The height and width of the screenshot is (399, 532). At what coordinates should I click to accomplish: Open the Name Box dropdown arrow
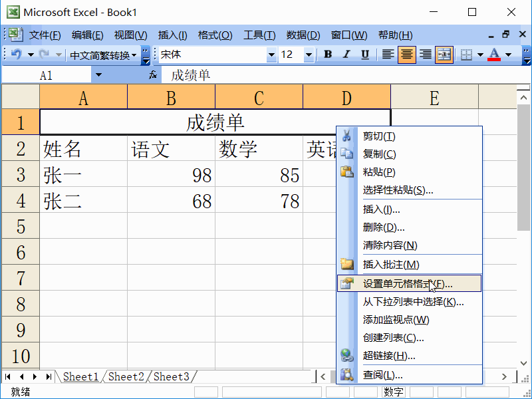(98, 74)
